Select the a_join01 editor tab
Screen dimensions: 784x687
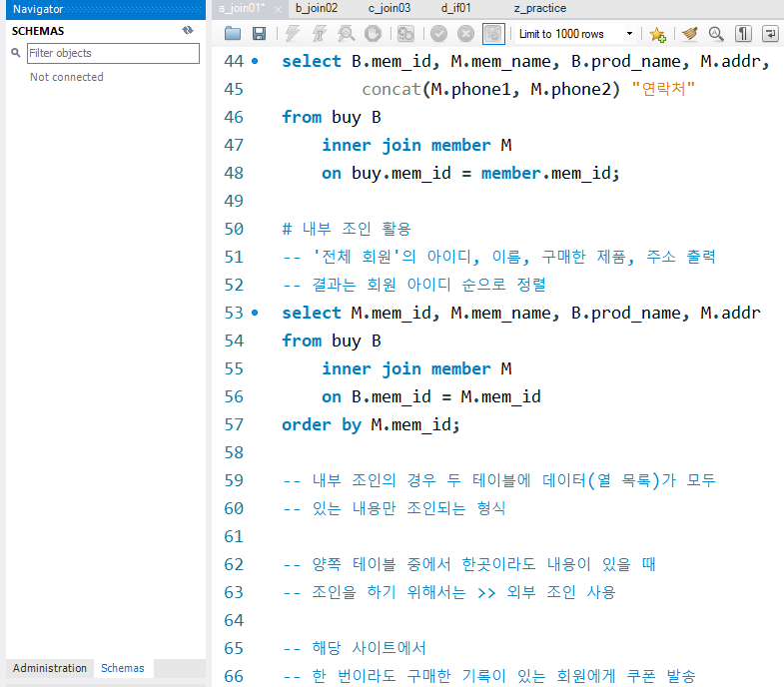pos(242,9)
